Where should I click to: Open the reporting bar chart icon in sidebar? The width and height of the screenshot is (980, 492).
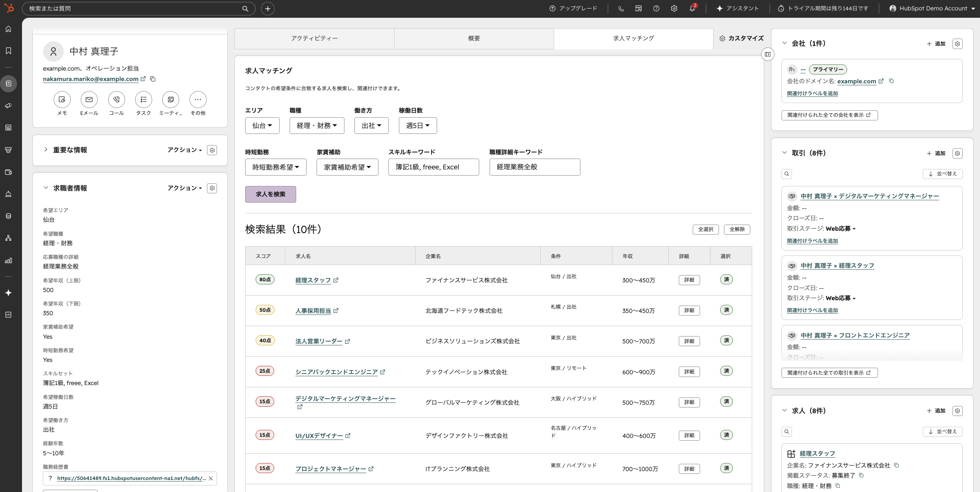[x=8, y=260]
